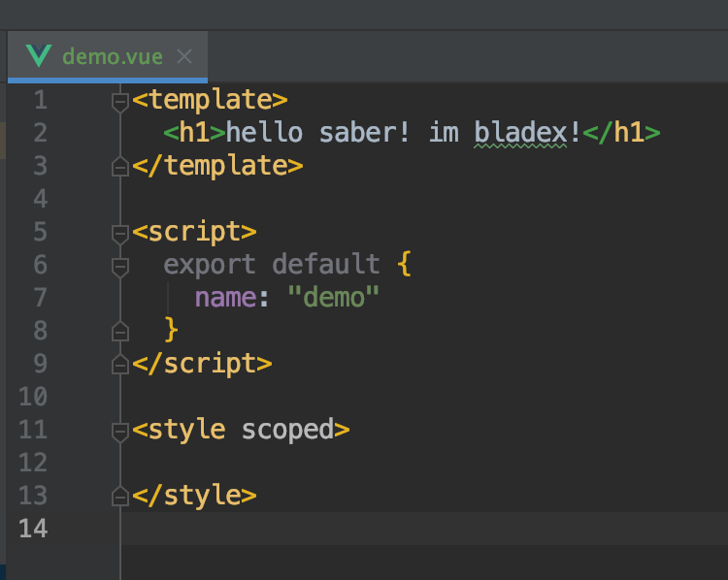Click the default keyword
Screen dimensions: 728x580
326,265
